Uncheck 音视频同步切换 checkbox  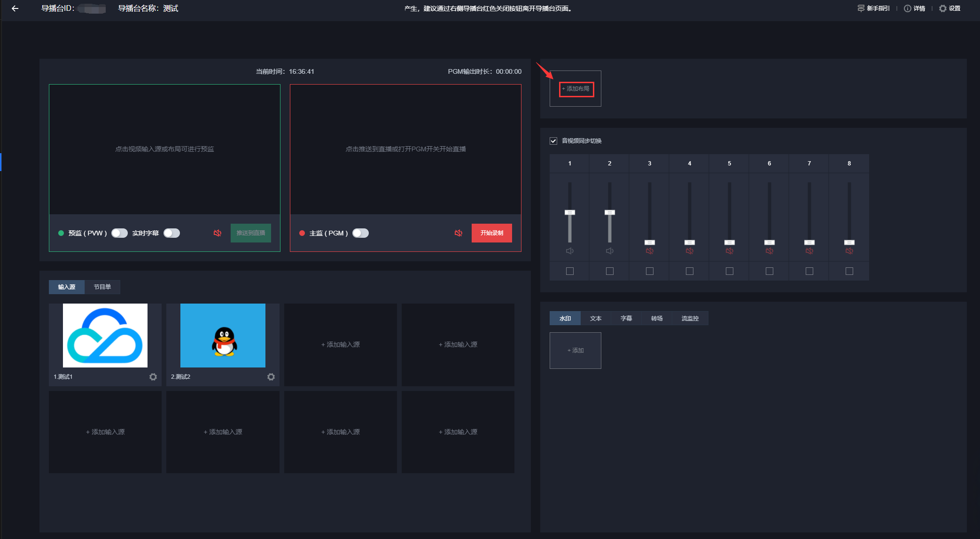coord(553,141)
